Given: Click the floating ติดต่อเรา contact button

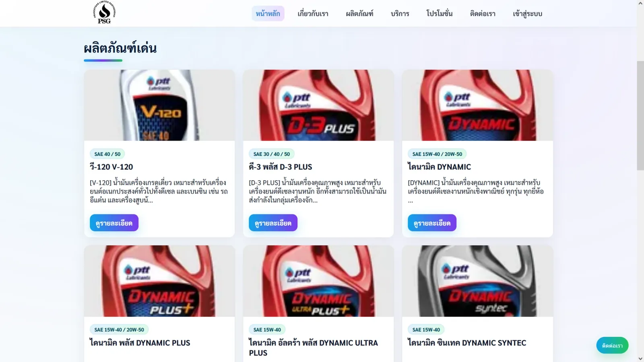Looking at the screenshot, I should tap(612, 346).
